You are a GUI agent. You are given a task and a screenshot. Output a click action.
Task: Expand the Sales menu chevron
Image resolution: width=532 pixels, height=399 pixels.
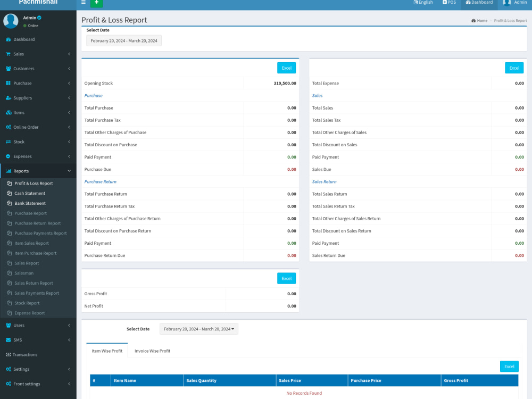69,54
